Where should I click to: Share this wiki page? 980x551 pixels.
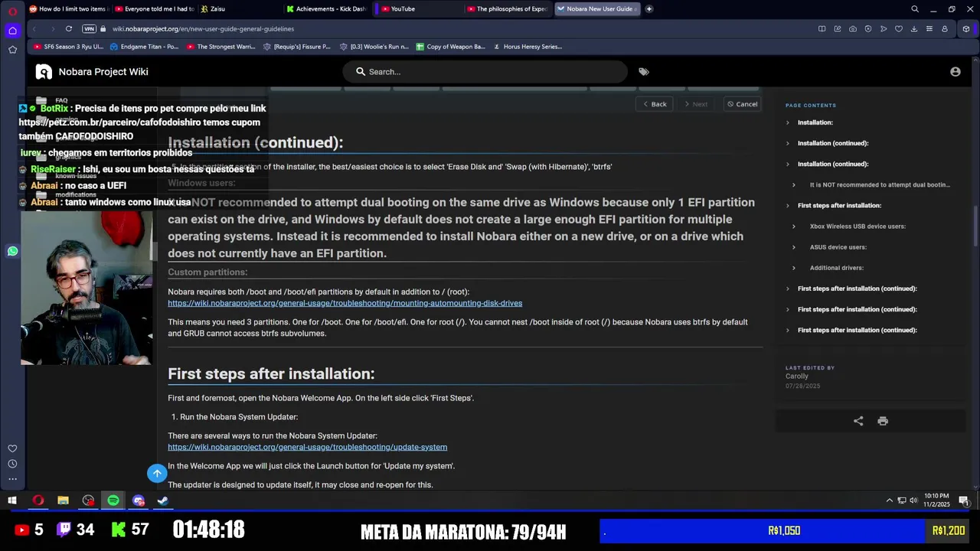pos(858,421)
